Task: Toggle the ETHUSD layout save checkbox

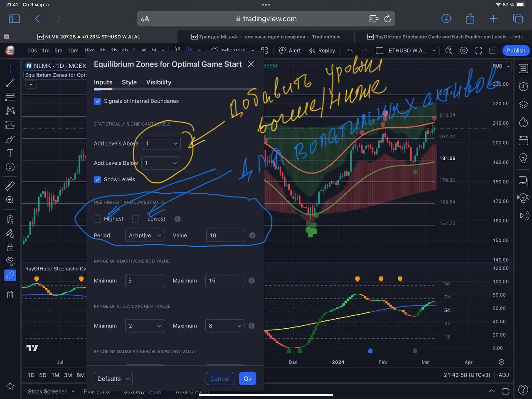Action: (x=379, y=50)
